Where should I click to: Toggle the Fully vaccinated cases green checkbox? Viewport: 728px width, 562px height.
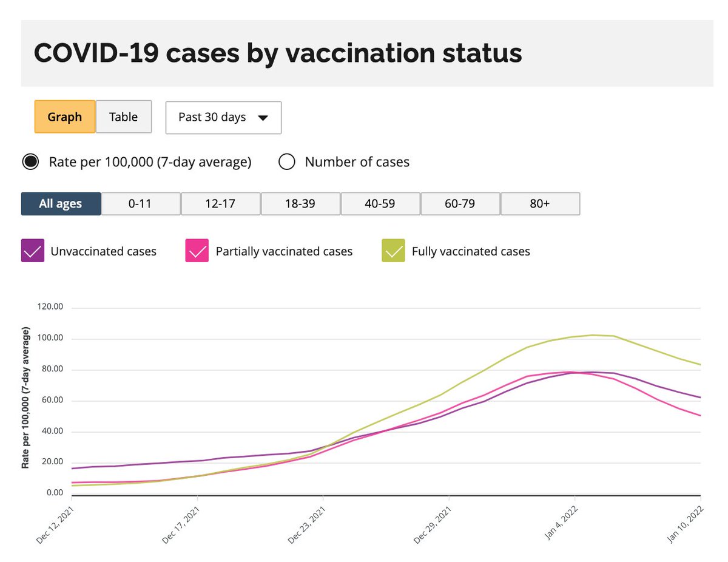393,251
